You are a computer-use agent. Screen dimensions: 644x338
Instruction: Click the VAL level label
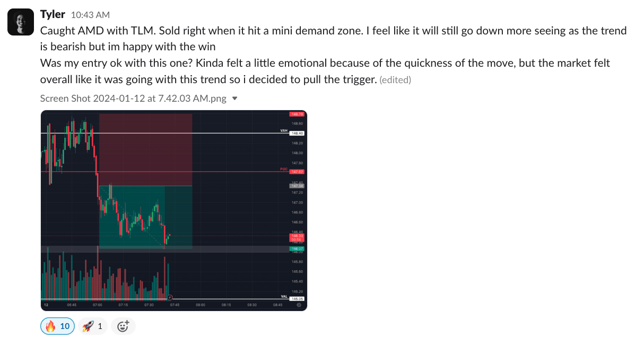point(283,297)
